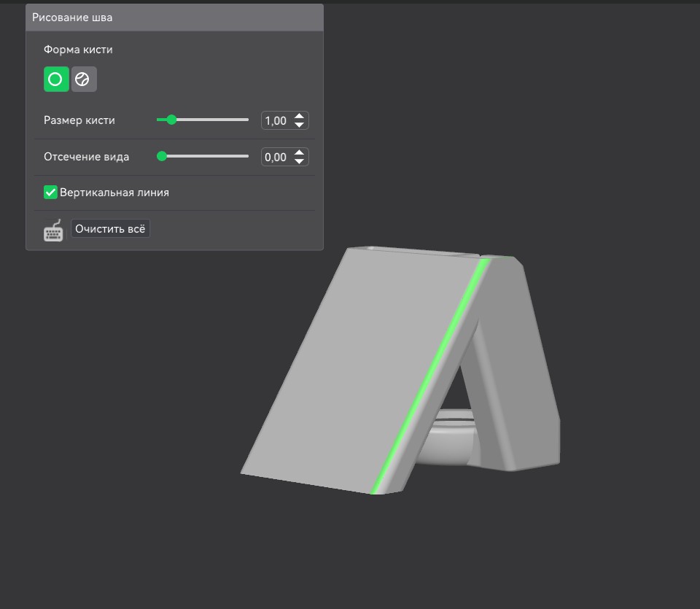The height and width of the screenshot is (609, 700).
Task: Click the Размер кисти label
Action: tap(79, 120)
